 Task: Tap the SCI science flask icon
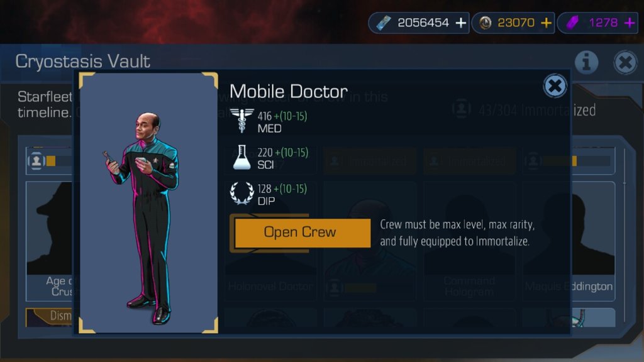point(241,157)
